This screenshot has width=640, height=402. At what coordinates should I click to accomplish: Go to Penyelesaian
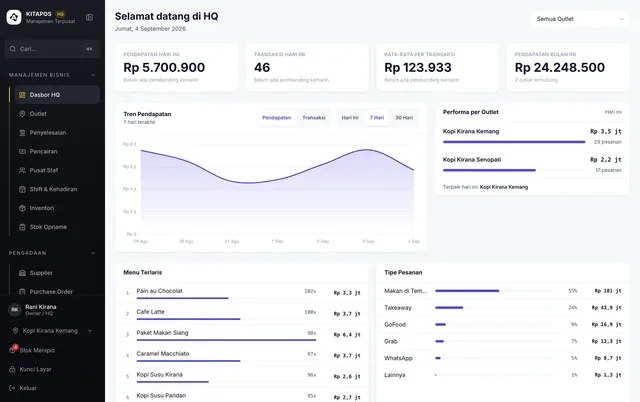click(x=57, y=133)
